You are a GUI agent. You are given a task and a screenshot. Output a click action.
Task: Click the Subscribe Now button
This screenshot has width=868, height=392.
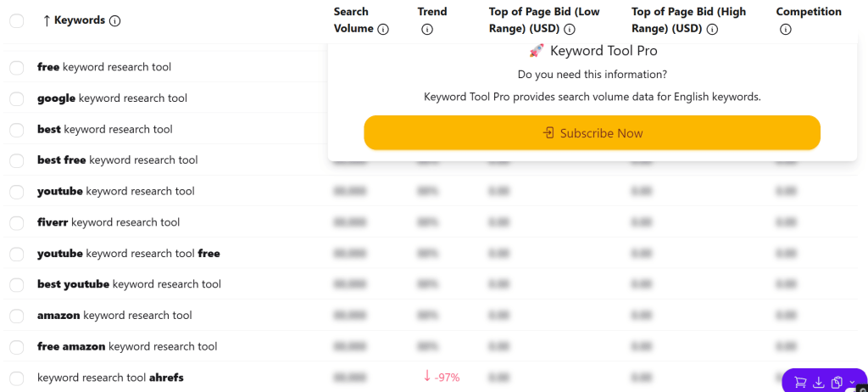592,133
